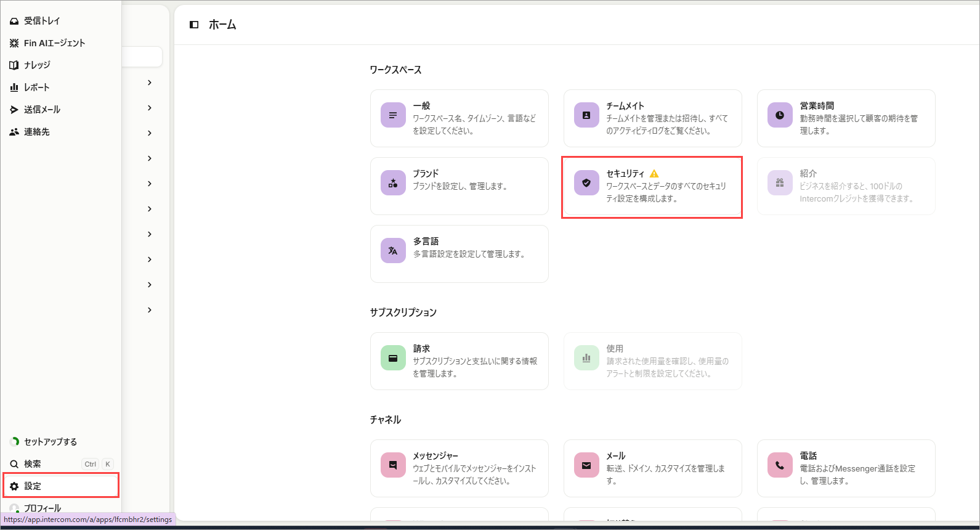Screen dimensions: 980x530
Task: Click the メール envelope icon card
Action: pos(586,465)
